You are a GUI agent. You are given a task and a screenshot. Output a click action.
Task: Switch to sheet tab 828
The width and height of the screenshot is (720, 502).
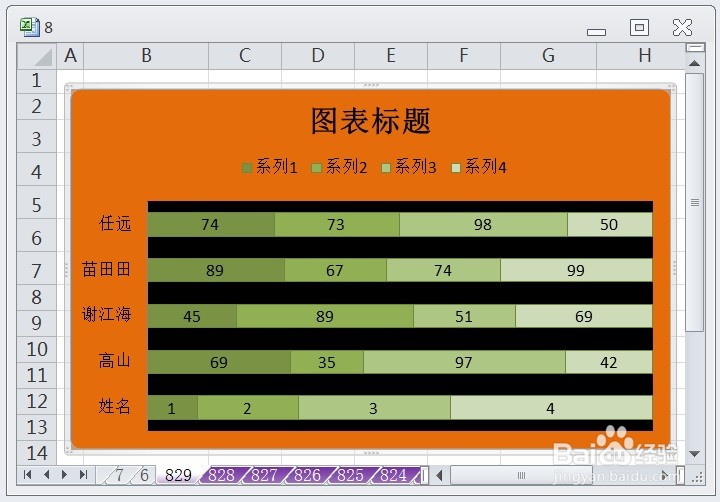click(221, 475)
